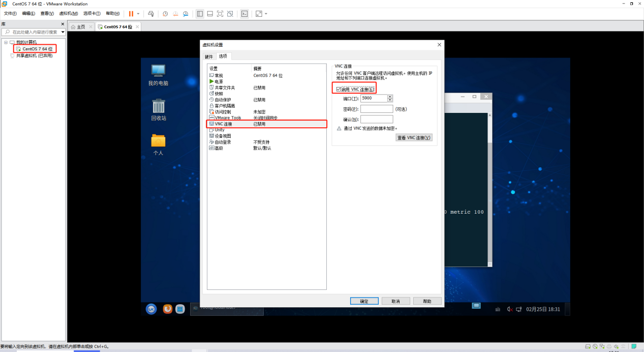Toggle the 启用 VNC 连接 checkbox
Image resolution: width=644 pixels, height=352 pixels.
339,90
